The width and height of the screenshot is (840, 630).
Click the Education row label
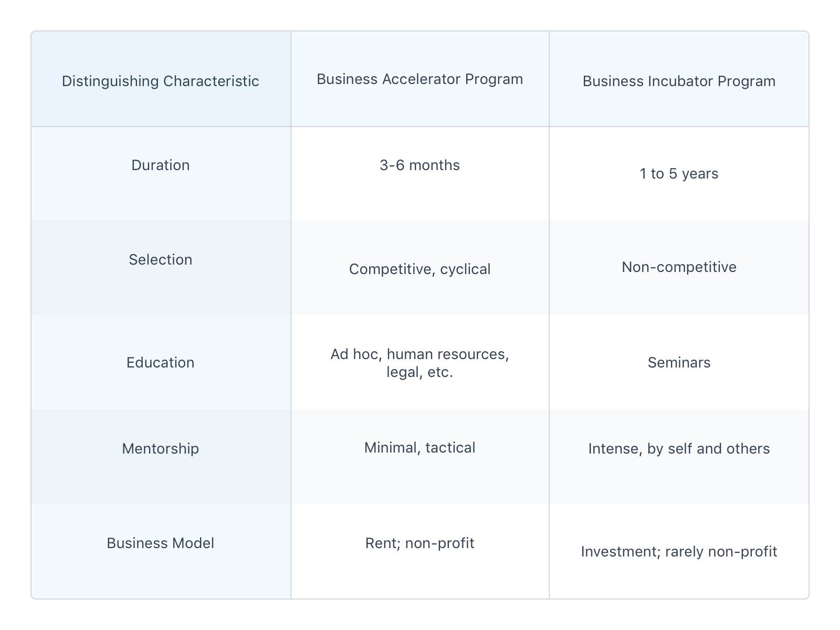160,363
